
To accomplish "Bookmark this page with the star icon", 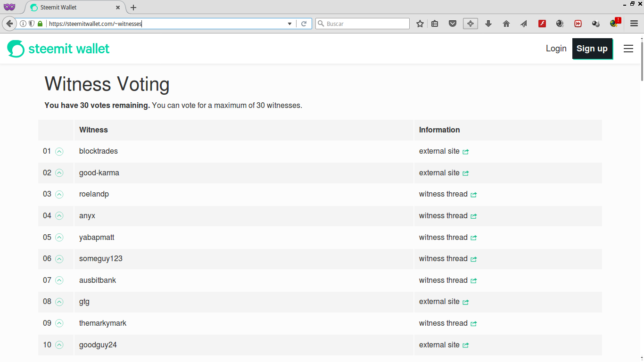I will (x=420, y=24).
